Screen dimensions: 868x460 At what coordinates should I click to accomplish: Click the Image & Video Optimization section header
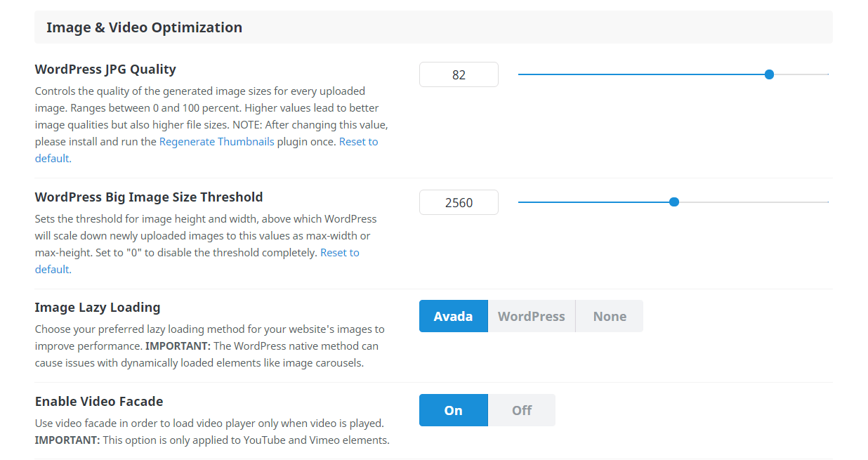coord(144,27)
